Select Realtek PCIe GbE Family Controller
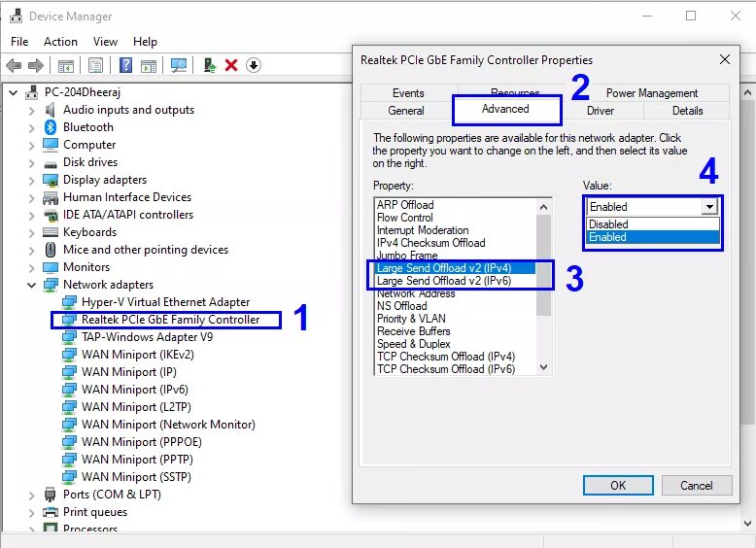 171,320
